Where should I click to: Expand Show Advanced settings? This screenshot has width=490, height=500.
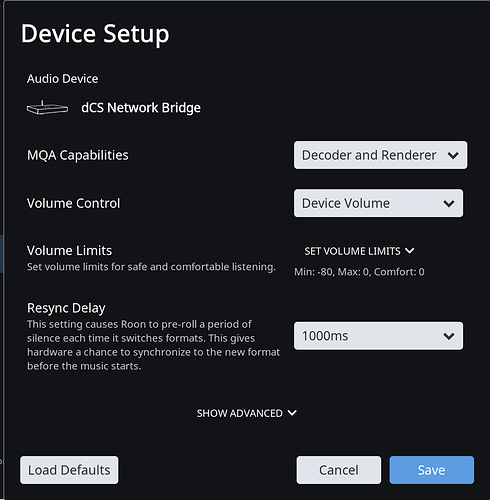(246, 413)
